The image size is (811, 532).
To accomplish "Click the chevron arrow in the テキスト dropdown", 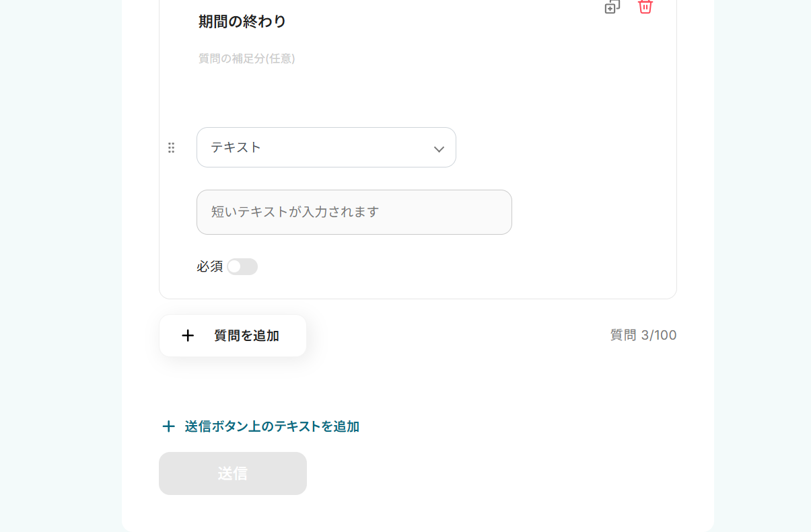I will tap(439, 149).
